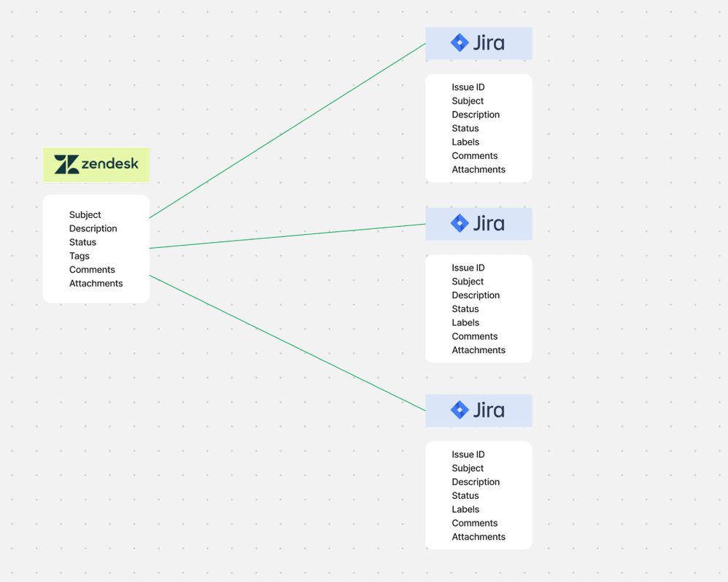Click the Zendesk logo icon
The image size is (728, 582).
point(66,164)
